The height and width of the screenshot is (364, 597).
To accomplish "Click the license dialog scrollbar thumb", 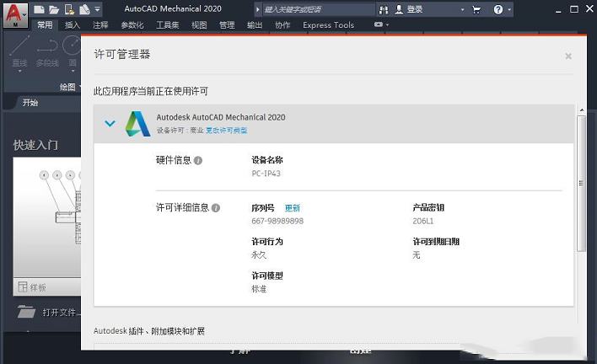I will (x=581, y=184).
